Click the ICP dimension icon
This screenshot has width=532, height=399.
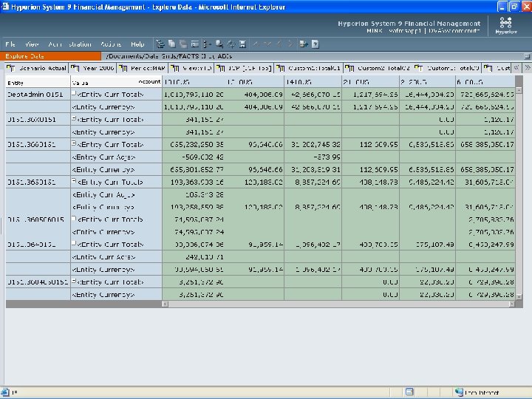coord(220,68)
